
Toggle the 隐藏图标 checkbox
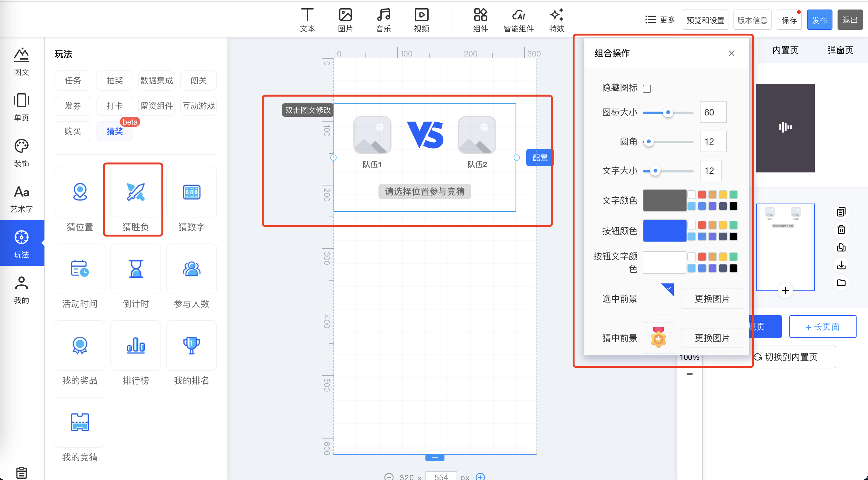tap(647, 88)
